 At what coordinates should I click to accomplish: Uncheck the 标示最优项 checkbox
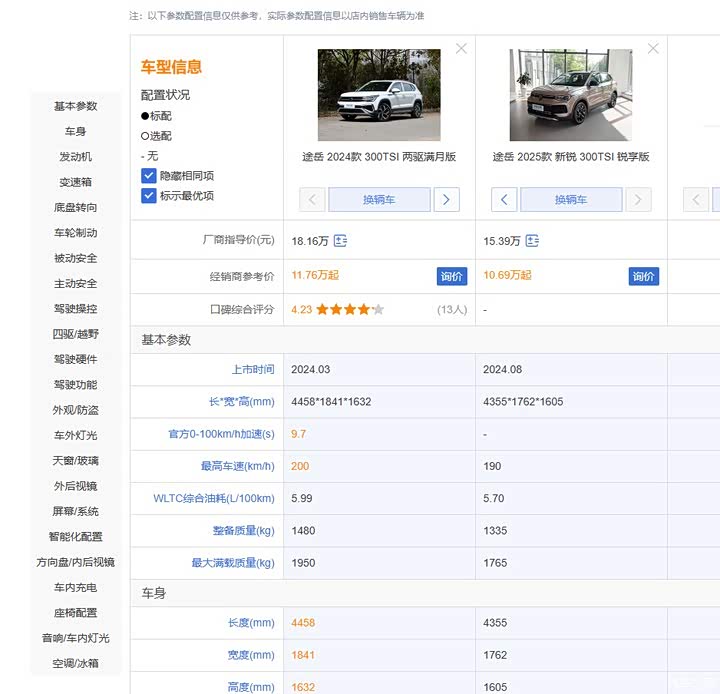click(x=149, y=196)
